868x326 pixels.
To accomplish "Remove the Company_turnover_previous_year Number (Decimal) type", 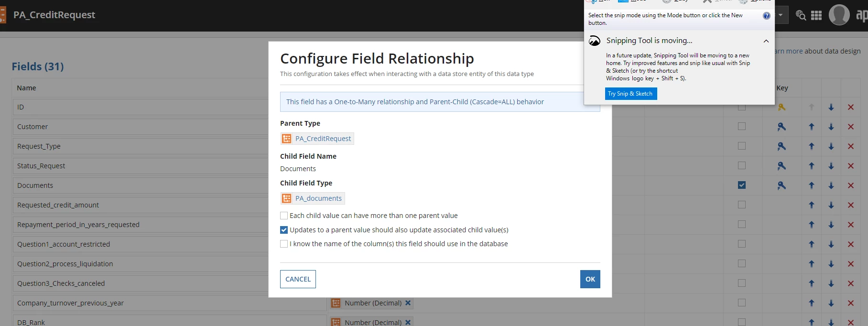I will click(x=408, y=303).
